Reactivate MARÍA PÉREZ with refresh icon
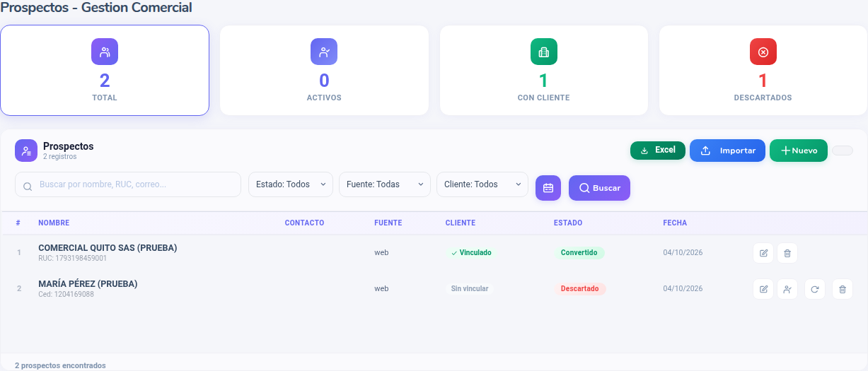This screenshot has width=868, height=371. 815,289
